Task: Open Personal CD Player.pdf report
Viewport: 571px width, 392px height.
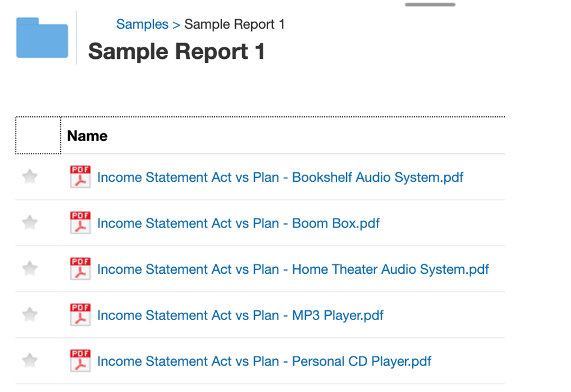Action: (264, 361)
